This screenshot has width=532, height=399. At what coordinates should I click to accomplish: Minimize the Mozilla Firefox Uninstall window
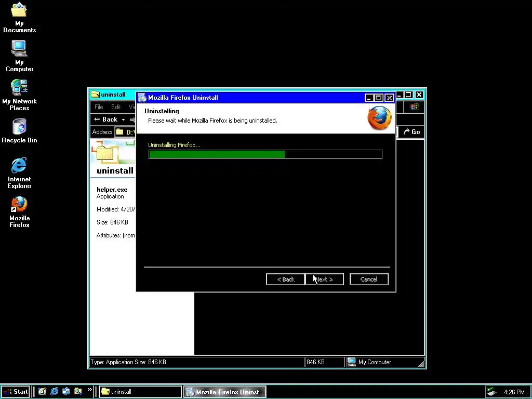coord(369,98)
